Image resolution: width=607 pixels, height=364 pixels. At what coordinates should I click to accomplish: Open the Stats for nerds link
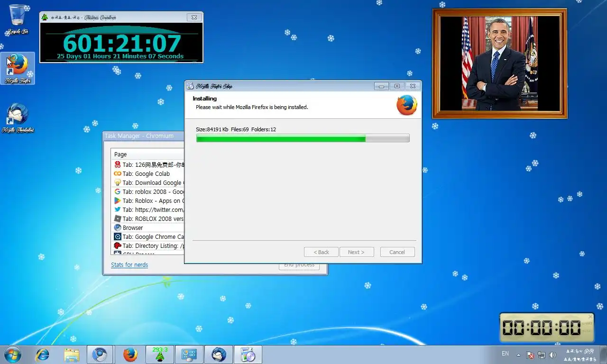129,265
